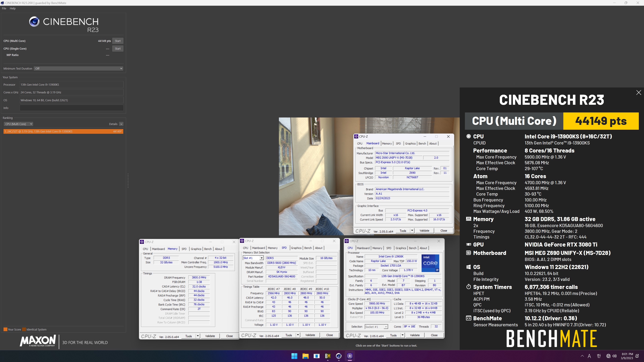Image resolution: width=644 pixels, height=362 pixels.
Task: Show hidden system tray icons
Action: [x=582, y=356]
